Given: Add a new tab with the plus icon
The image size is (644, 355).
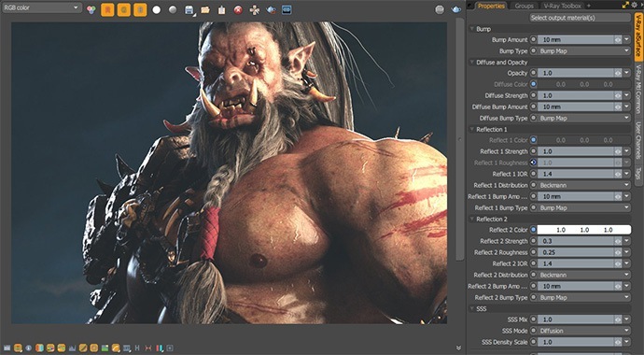Looking at the screenshot, I should (589, 6).
